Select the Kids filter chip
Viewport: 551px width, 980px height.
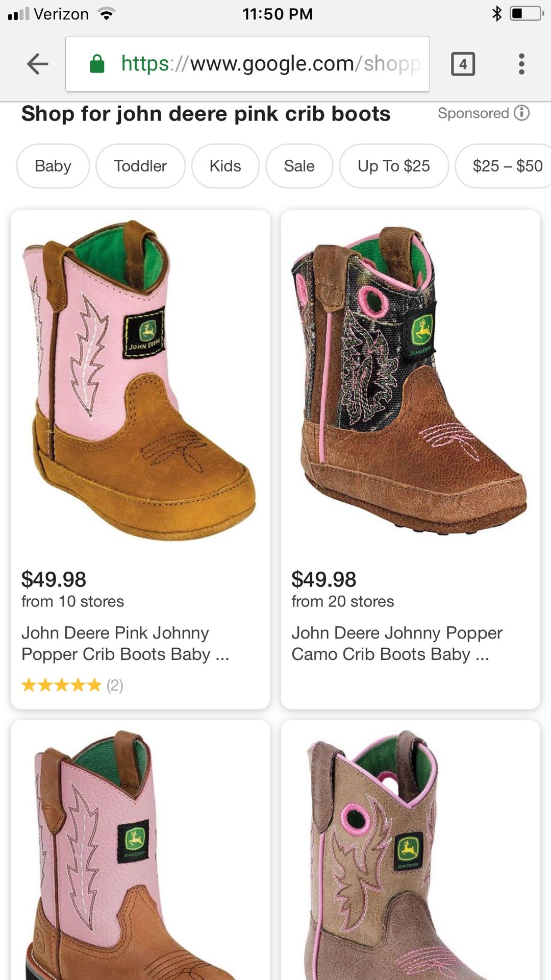[225, 166]
